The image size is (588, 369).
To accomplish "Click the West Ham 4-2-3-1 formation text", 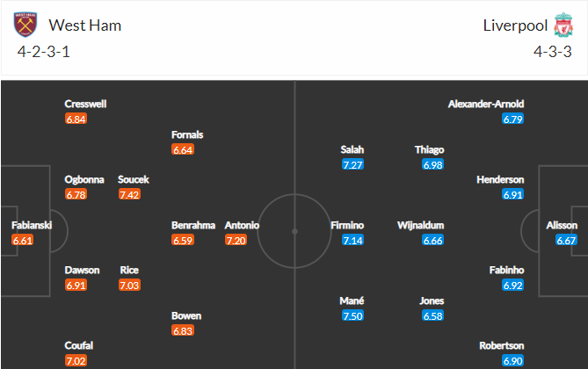I will click(43, 52).
